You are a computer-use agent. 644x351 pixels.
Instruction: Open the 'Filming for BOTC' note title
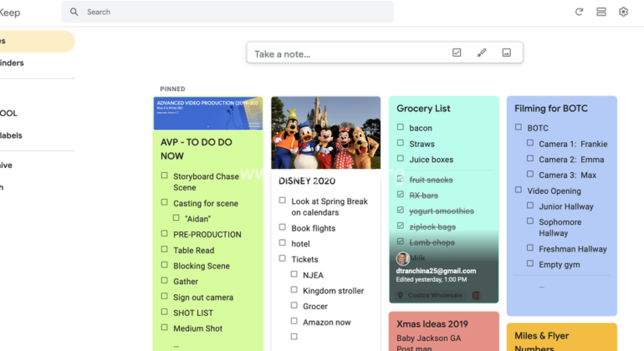(x=551, y=109)
